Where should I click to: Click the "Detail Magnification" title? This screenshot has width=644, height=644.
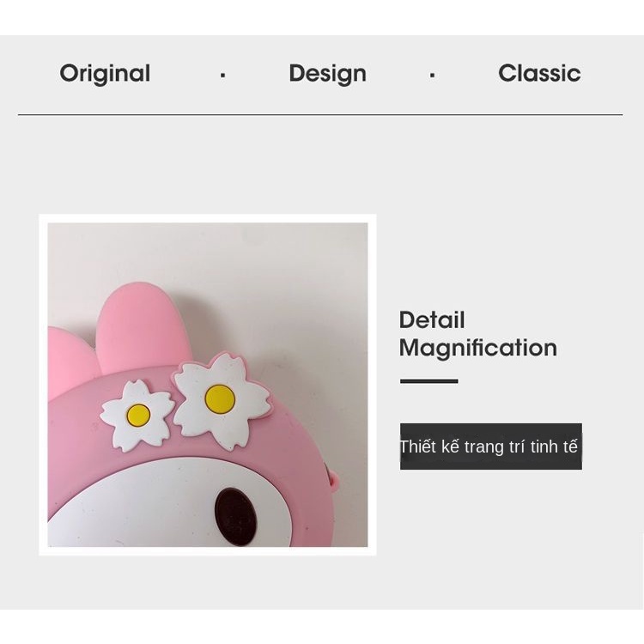coord(478,334)
